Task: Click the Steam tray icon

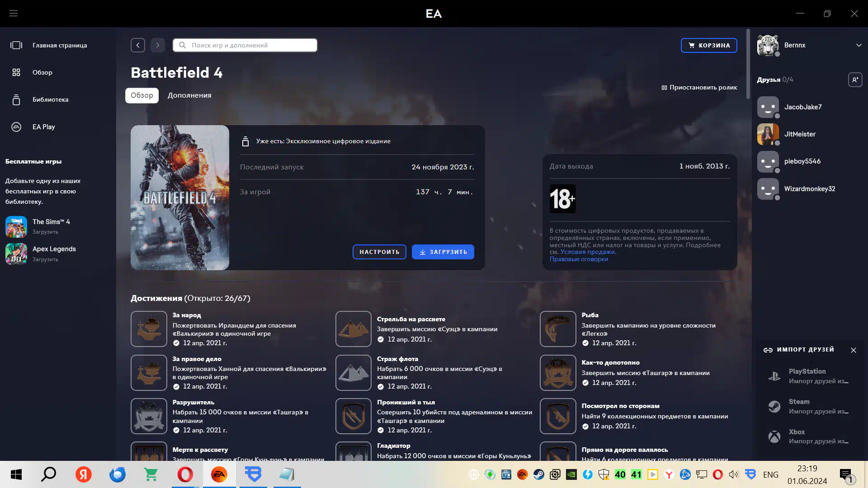Action: [x=539, y=474]
